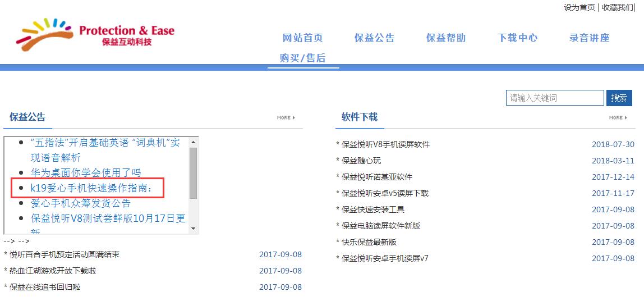Open 保益电脑读屏软件新版 download
The width and height of the screenshot is (644, 301).
(x=381, y=226)
